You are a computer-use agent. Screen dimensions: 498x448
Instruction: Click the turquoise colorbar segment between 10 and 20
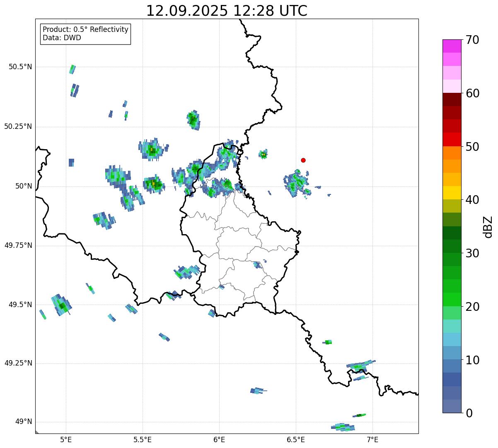click(x=452, y=326)
